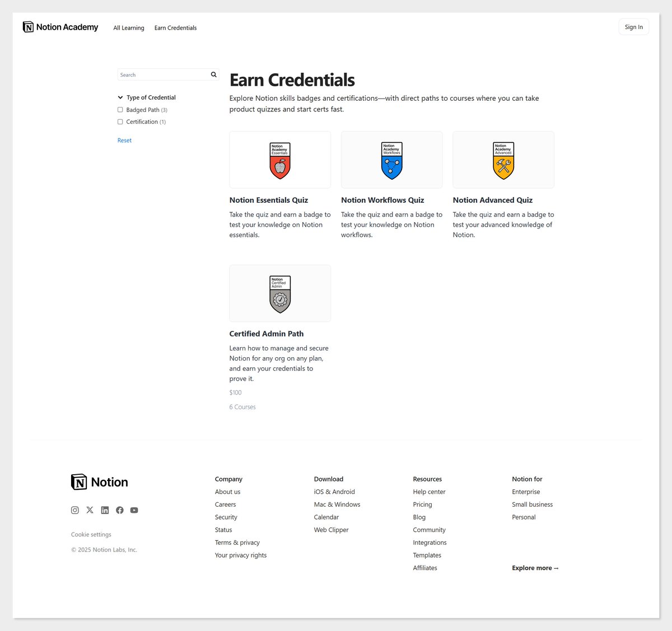Open Notion's YouTube icon
Screen dimensions: 672x631
click(x=134, y=510)
